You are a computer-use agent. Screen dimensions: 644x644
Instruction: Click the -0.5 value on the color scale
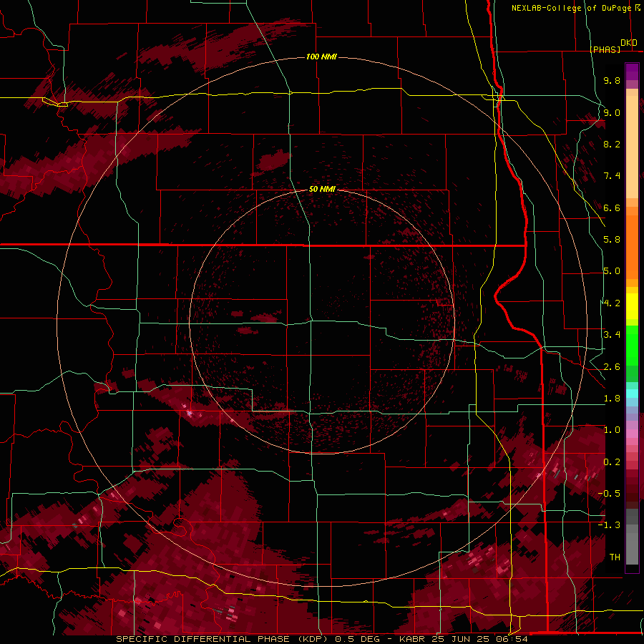pos(609,494)
